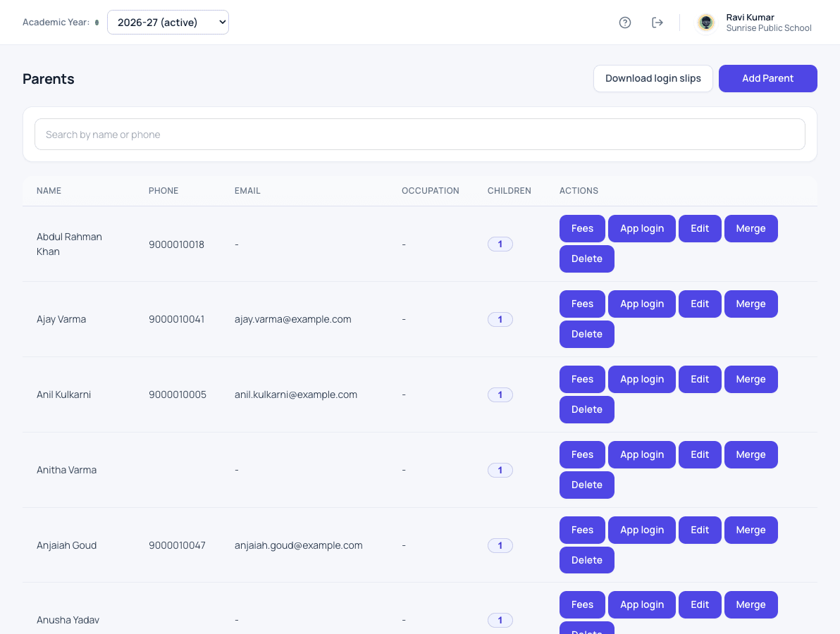Image resolution: width=840 pixels, height=634 pixels.
Task: Delete Anjaiah Goud's record
Action: pyautogui.click(x=586, y=560)
